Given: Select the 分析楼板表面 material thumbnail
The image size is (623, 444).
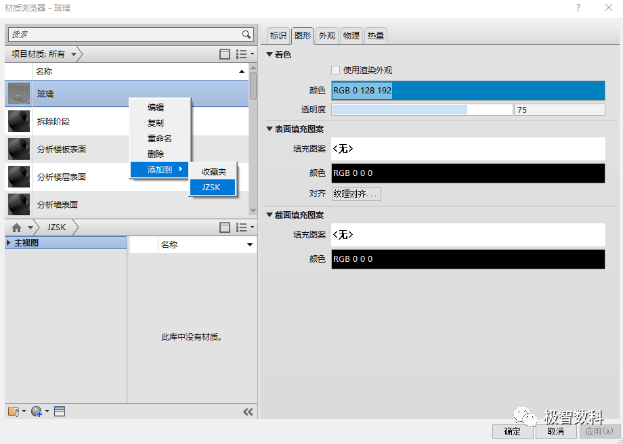Looking at the screenshot, I should 19,149.
